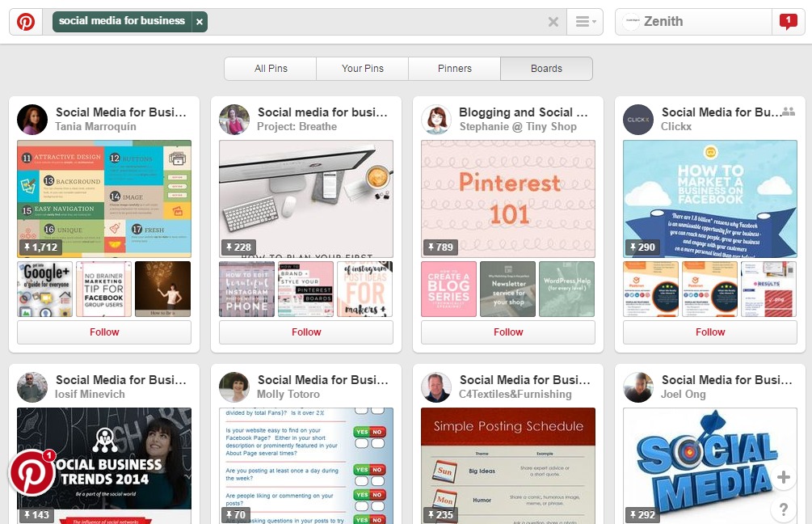Open the dark glowing woman thumbnail

click(x=163, y=289)
